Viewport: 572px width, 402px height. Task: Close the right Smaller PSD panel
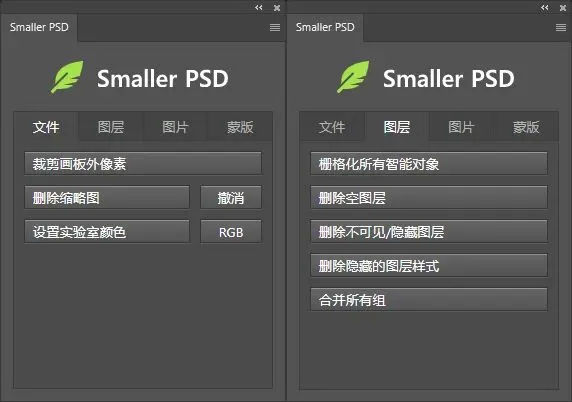point(563,8)
